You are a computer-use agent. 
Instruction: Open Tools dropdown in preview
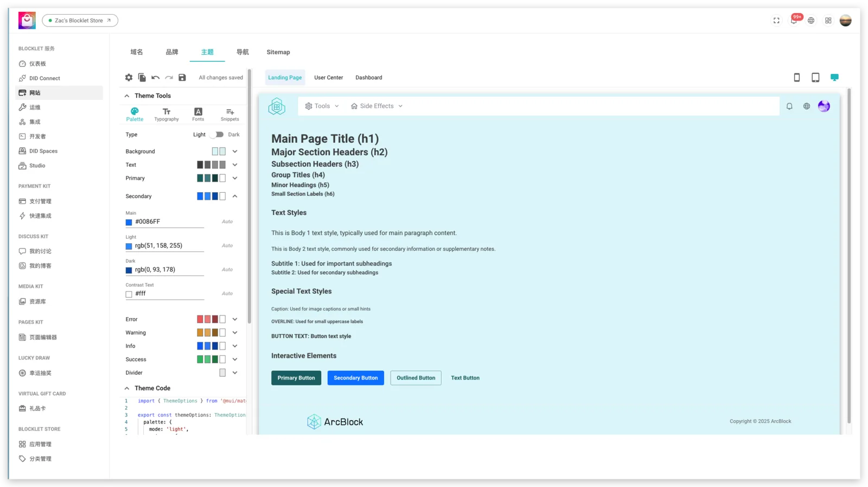[x=322, y=106]
